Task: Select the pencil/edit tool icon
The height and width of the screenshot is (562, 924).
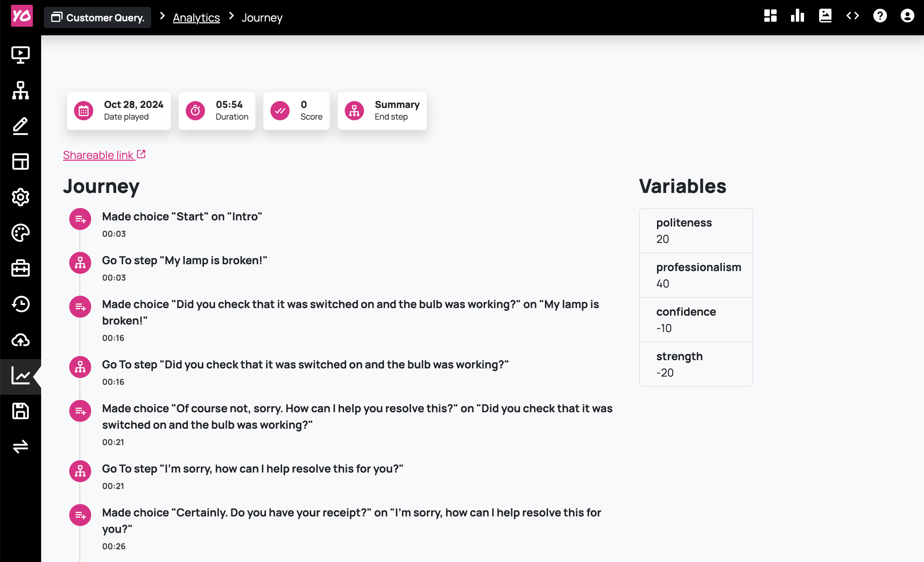Action: (21, 125)
